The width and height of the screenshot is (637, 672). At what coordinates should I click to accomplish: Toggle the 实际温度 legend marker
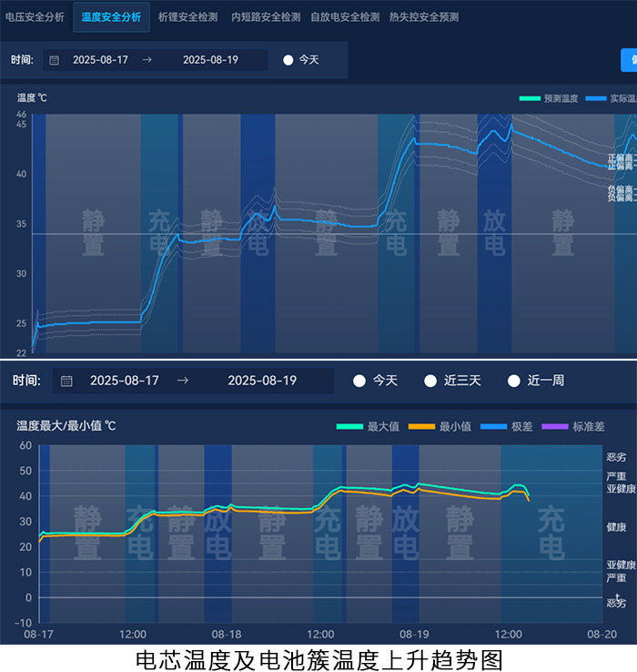coord(596,98)
